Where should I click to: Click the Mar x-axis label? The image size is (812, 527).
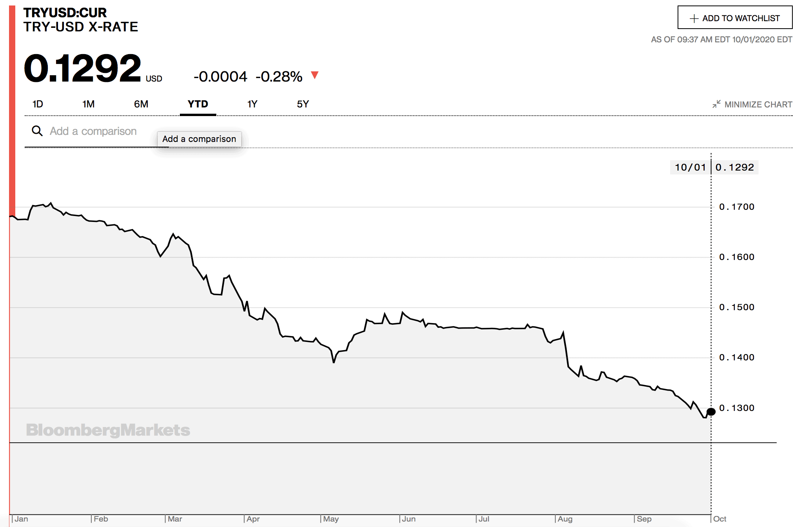click(175, 519)
